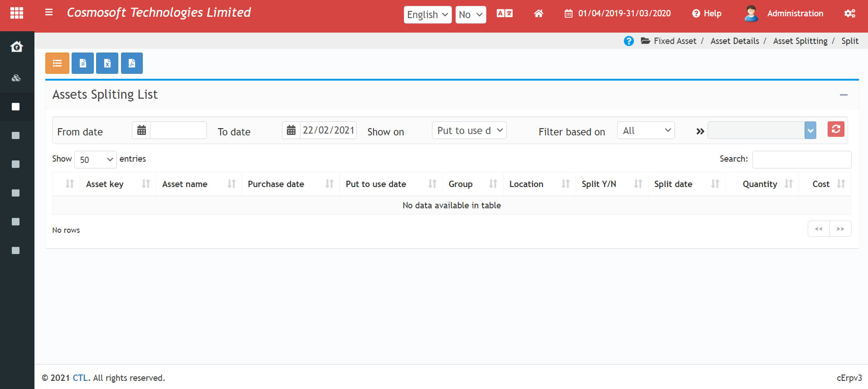Click the translate language icon

pos(504,13)
